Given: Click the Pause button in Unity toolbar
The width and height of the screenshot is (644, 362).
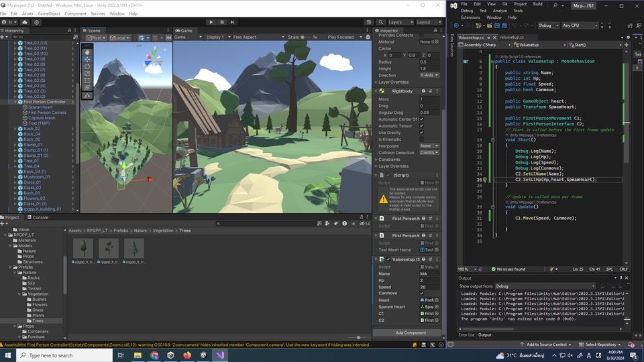Looking at the screenshot, I should pyautogui.click(x=222, y=22).
